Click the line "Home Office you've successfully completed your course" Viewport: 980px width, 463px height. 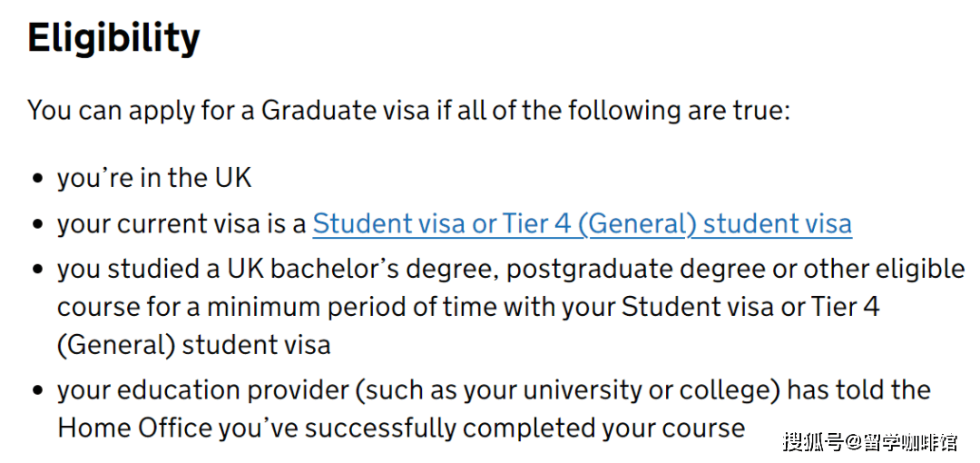[x=401, y=429]
